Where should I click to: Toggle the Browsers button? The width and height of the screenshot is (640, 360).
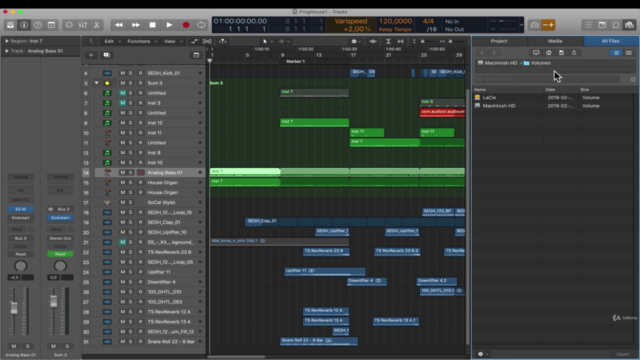coord(629,25)
